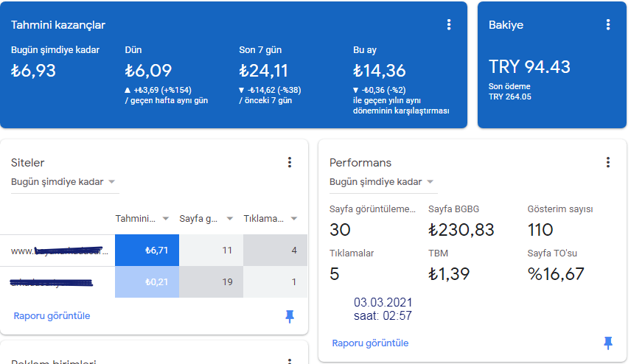Viewport: 631px width, 364px height.
Task: View the Siteler report via Raporu görüntüle
Action: click(52, 316)
